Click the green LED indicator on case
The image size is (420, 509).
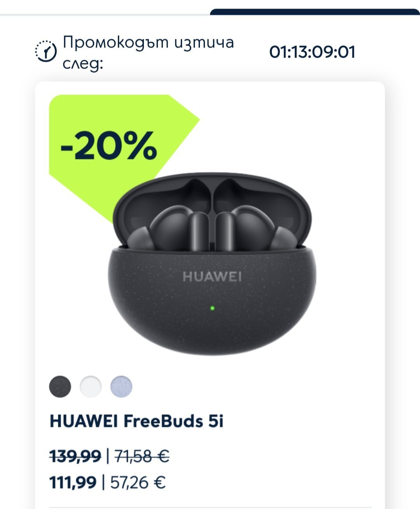[212, 308]
